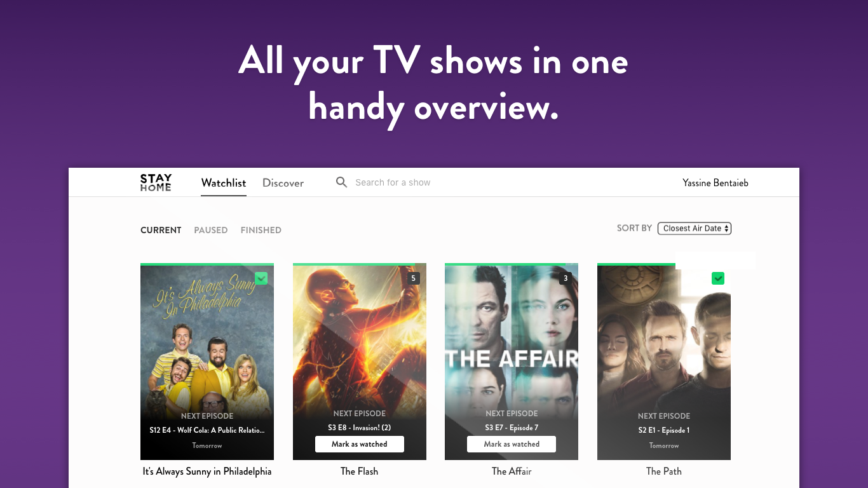Click The Flash green progress bar
Image resolution: width=868 pixels, height=488 pixels.
pos(354,264)
